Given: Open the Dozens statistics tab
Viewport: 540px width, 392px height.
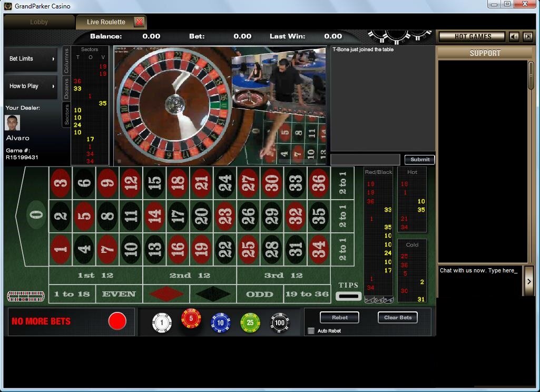Looking at the screenshot, I should [66, 88].
